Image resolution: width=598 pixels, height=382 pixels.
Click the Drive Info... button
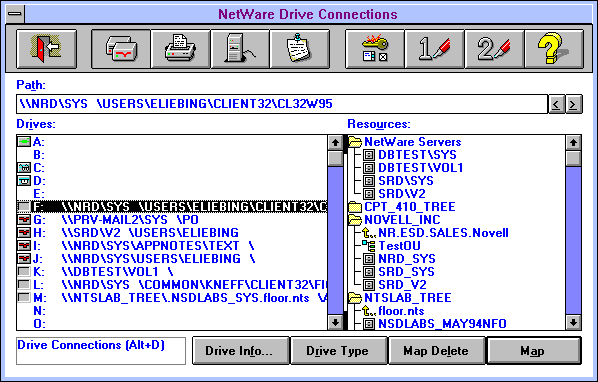pyautogui.click(x=240, y=350)
